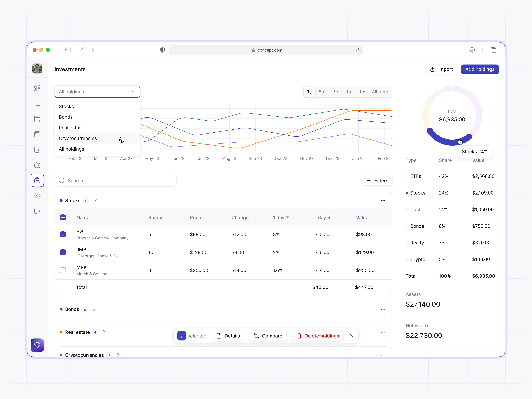The height and width of the screenshot is (399, 532).
Task: Open the wallet icon in sidebar
Action: click(37, 119)
